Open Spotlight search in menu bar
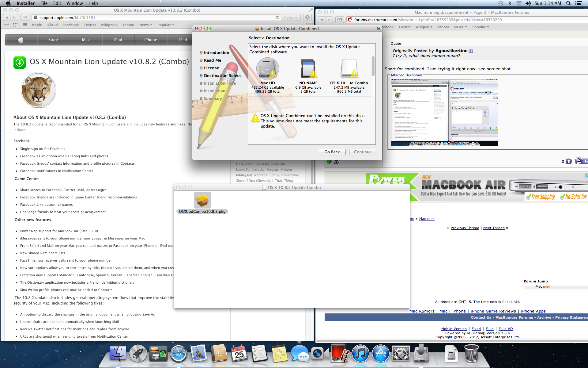 568,3
